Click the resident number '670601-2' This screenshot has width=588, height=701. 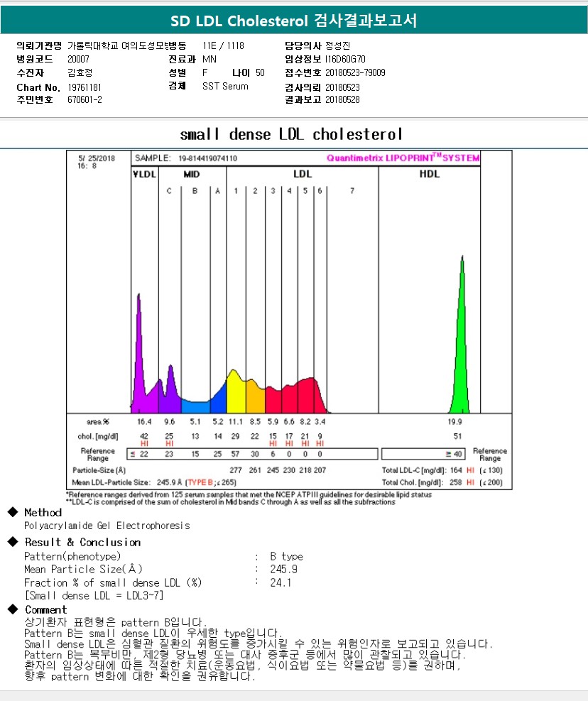tap(85, 99)
